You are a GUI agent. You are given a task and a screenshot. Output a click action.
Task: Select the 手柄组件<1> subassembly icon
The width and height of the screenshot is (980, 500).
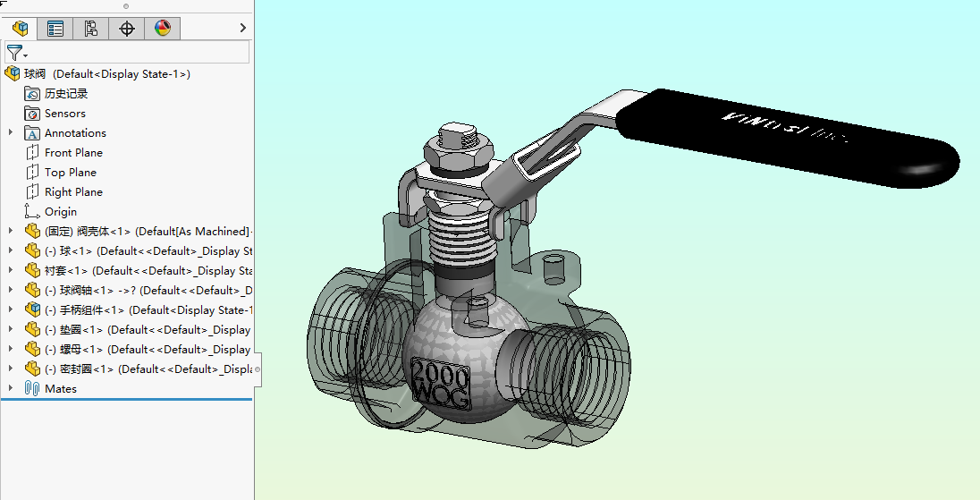pyautogui.click(x=32, y=310)
